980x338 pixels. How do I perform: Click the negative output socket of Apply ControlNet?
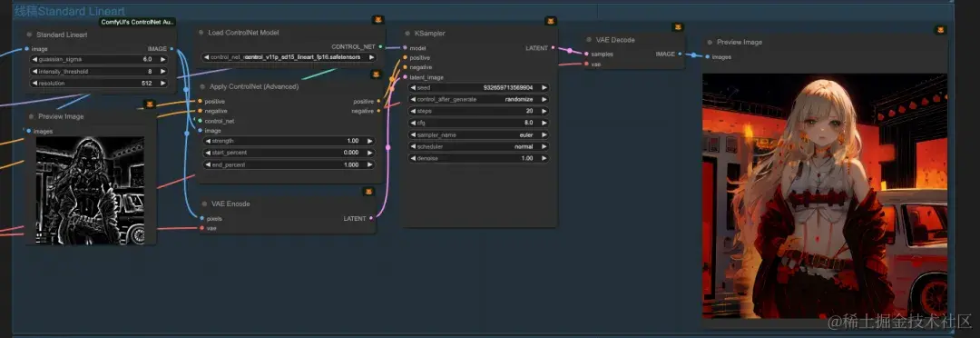pyautogui.click(x=378, y=111)
